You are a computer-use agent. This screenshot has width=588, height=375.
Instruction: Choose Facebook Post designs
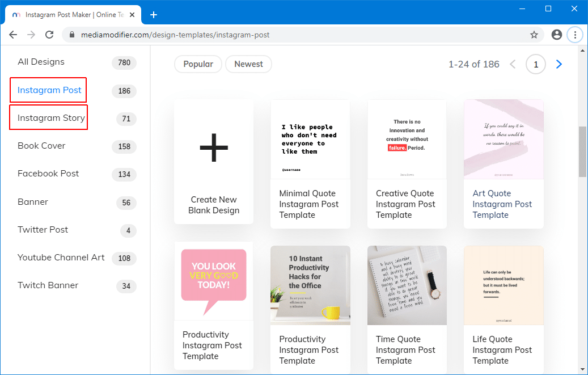(48, 174)
